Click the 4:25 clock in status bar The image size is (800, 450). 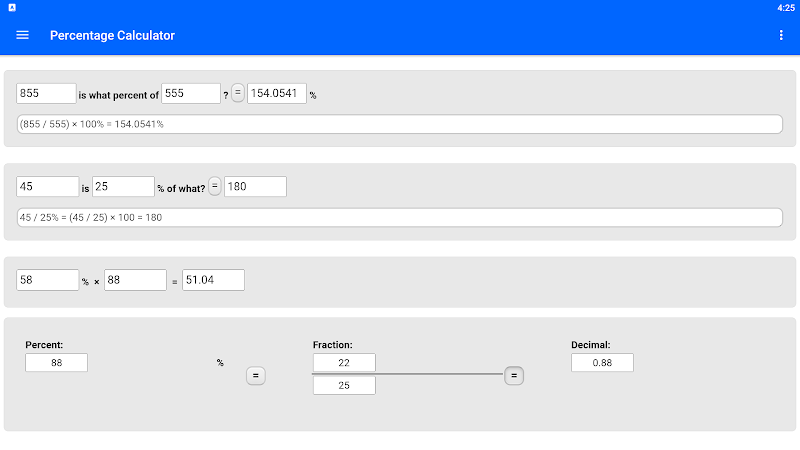point(786,8)
